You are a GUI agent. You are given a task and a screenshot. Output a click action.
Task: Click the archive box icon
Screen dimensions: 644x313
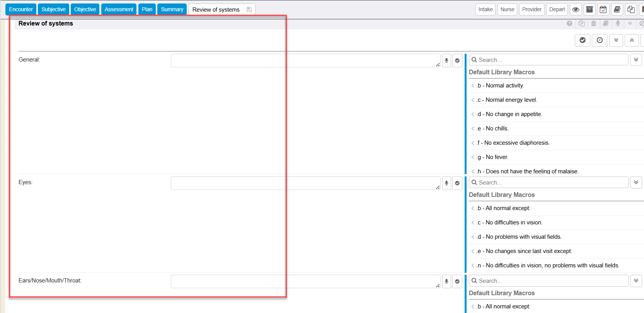point(589,10)
